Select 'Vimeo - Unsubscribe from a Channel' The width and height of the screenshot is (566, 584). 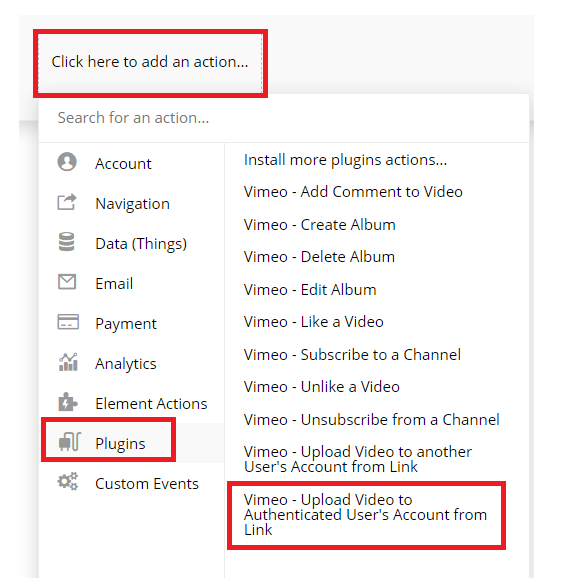(x=372, y=419)
